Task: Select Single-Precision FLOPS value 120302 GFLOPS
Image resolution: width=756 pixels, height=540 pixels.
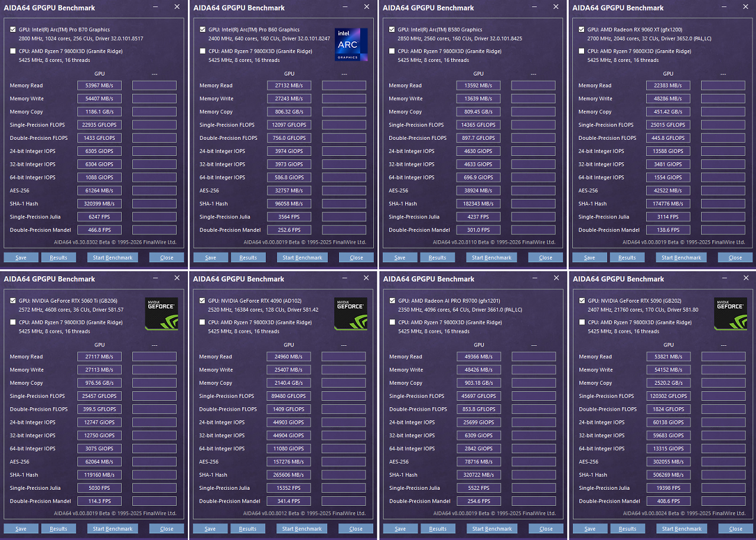Action: pos(668,396)
